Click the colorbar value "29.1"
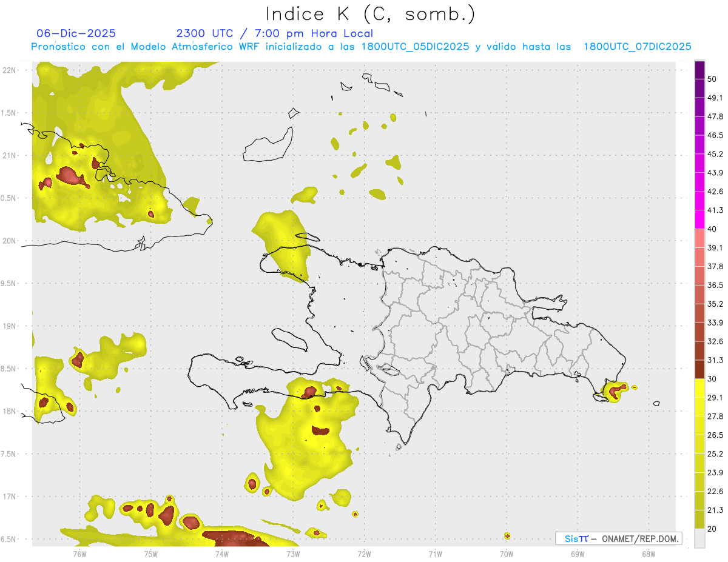 715,398
